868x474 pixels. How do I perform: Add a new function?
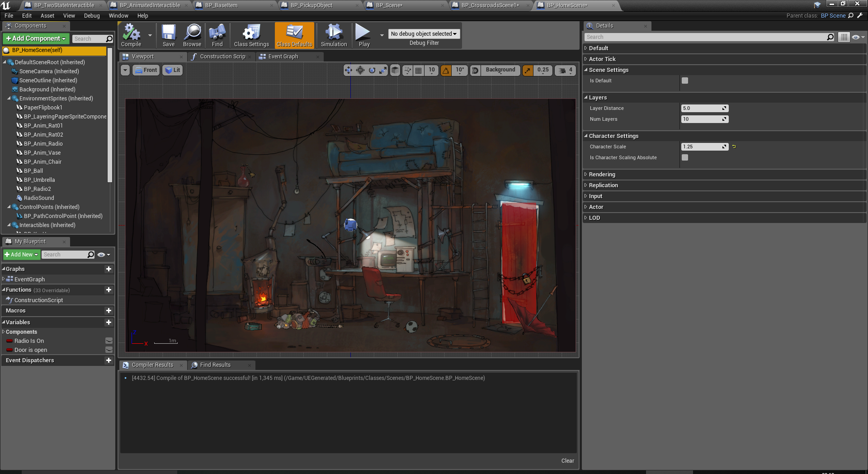point(108,289)
